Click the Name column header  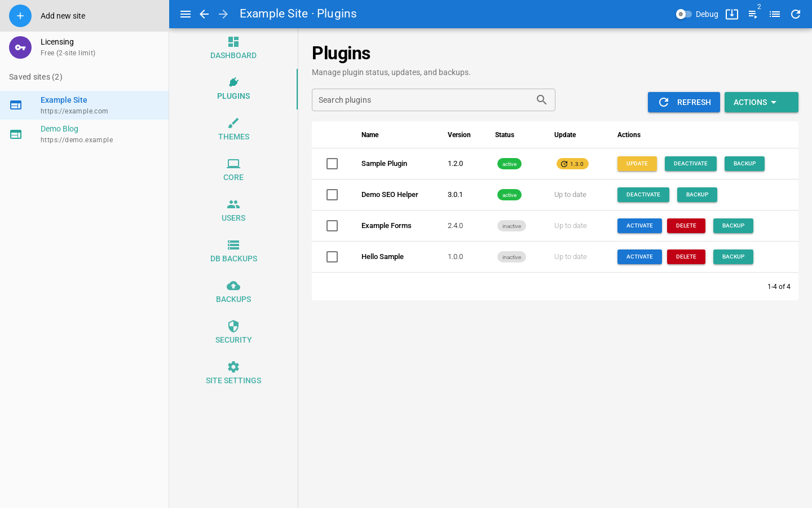pos(370,135)
